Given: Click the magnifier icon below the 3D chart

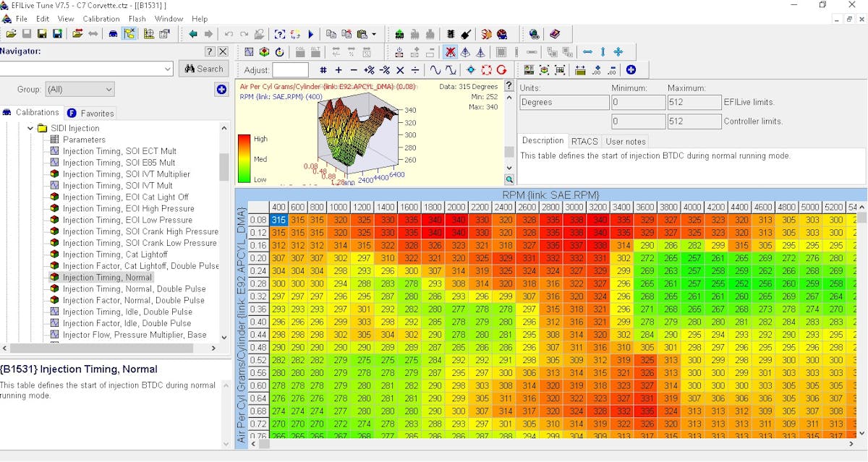Looking at the screenshot, I should [509, 179].
